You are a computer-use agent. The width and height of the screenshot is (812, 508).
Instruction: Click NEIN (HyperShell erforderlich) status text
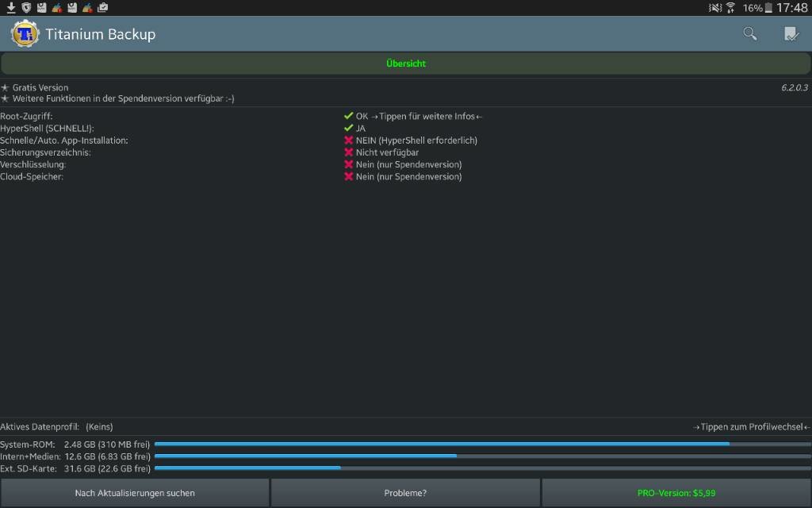point(416,140)
